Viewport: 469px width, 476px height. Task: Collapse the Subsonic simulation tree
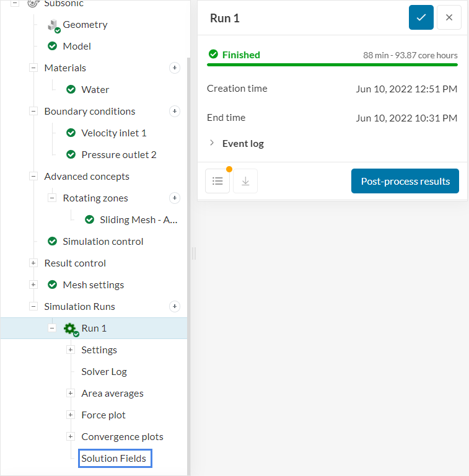(x=15, y=3)
